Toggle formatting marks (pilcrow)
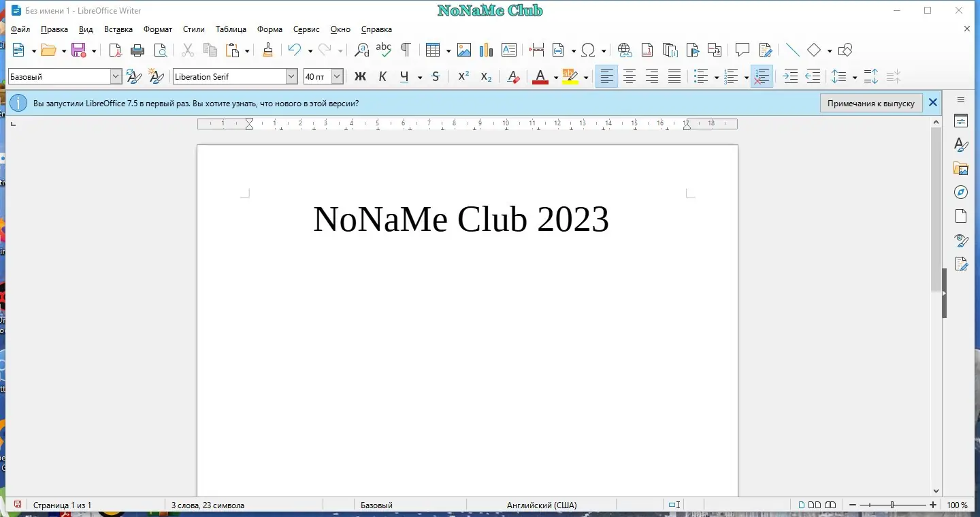The width and height of the screenshot is (980, 517). click(406, 50)
